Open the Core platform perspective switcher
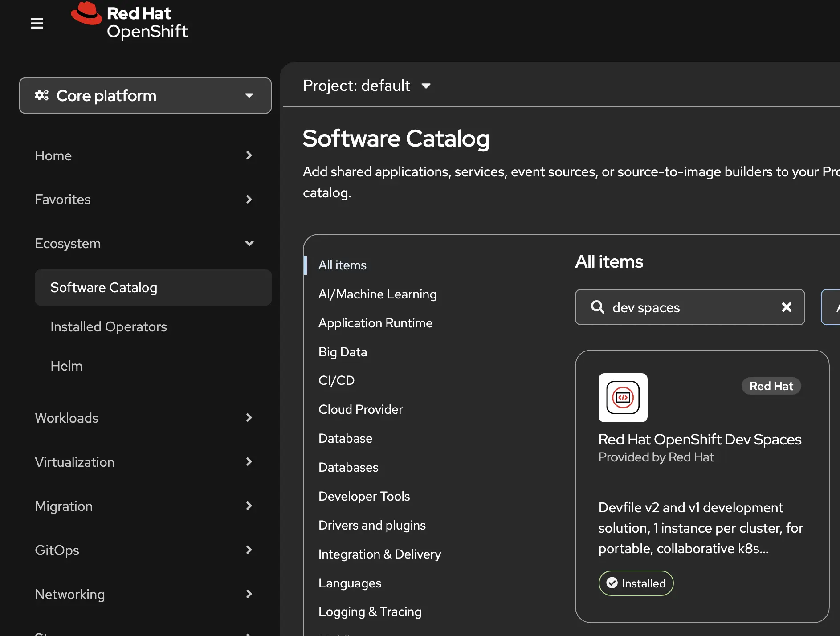The width and height of the screenshot is (840, 636). click(x=145, y=95)
